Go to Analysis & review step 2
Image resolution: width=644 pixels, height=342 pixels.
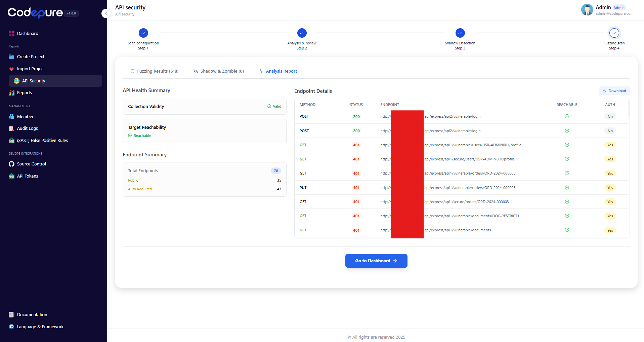tap(302, 33)
